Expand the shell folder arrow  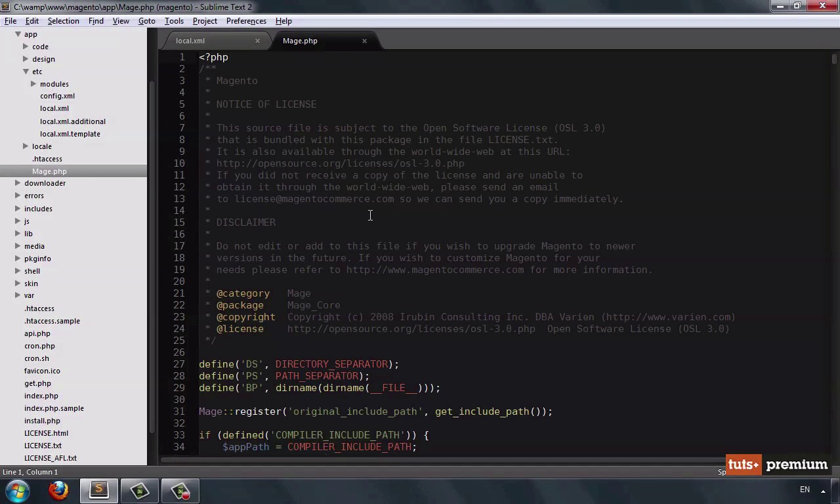coord(18,271)
